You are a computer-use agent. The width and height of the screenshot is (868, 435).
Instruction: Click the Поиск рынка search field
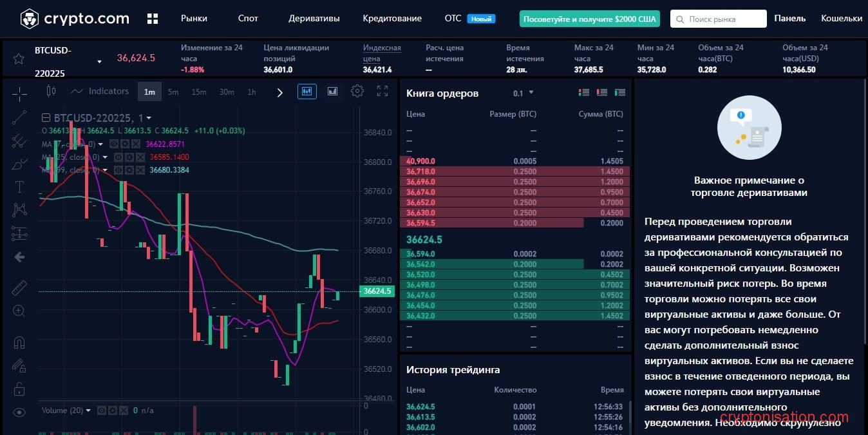pos(718,19)
